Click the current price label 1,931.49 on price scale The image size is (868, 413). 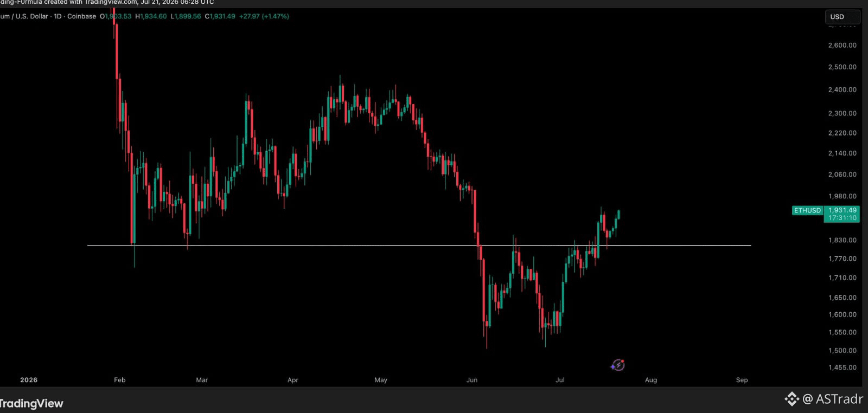coord(843,210)
